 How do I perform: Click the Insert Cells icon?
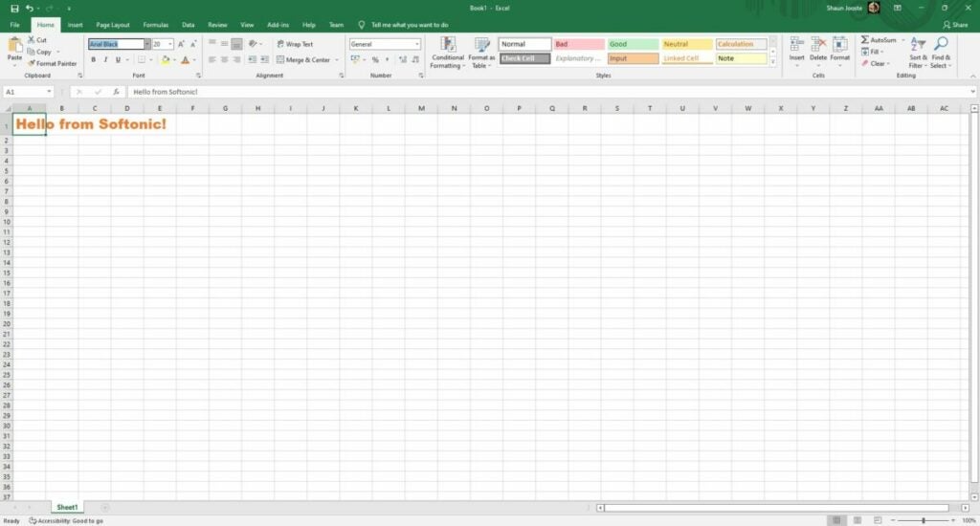point(796,52)
